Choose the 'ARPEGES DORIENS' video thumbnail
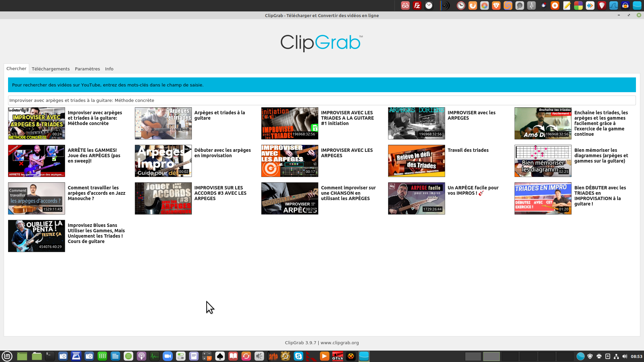 pyautogui.click(x=417, y=123)
